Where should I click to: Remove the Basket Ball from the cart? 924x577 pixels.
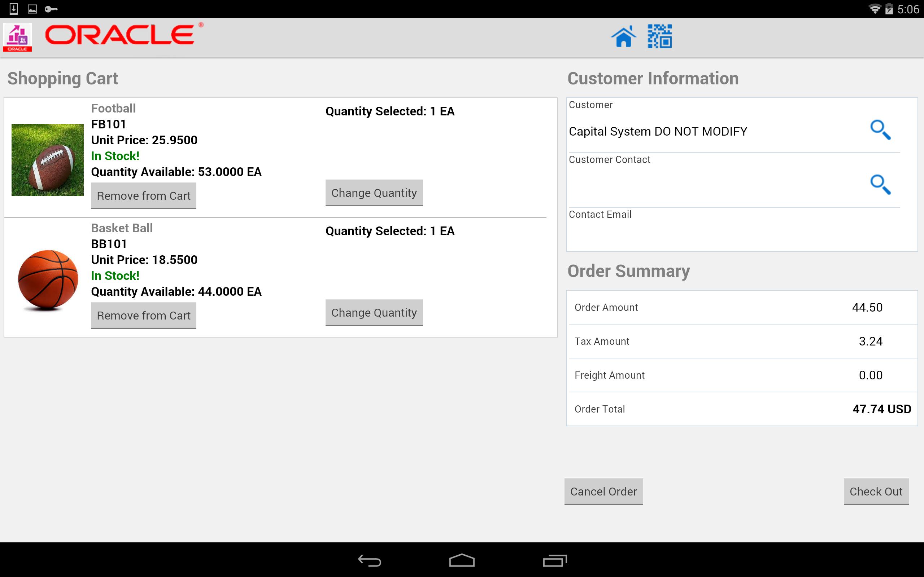pos(144,315)
